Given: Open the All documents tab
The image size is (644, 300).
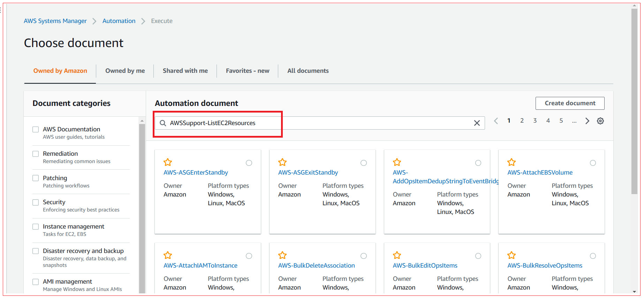Looking at the screenshot, I should tap(308, 71).
